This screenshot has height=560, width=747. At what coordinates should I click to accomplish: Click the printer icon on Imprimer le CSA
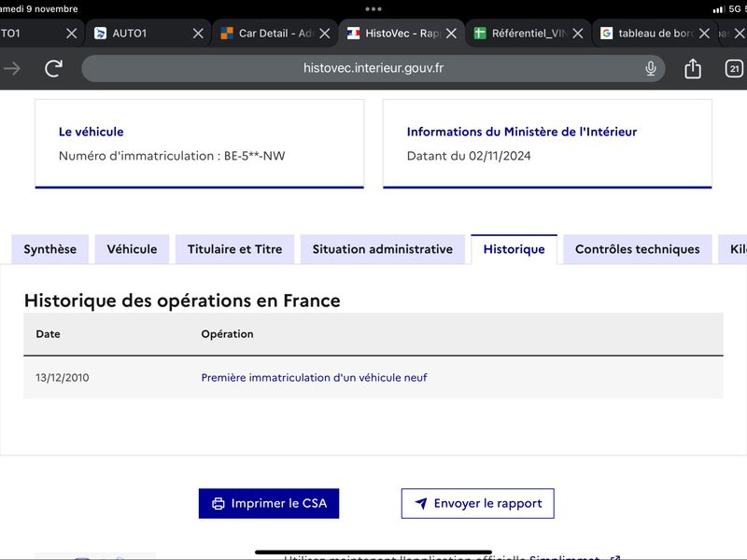click(218, 503)
